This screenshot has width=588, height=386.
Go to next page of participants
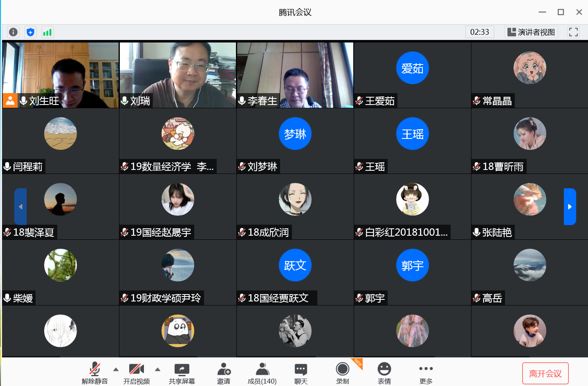(570, 207)
